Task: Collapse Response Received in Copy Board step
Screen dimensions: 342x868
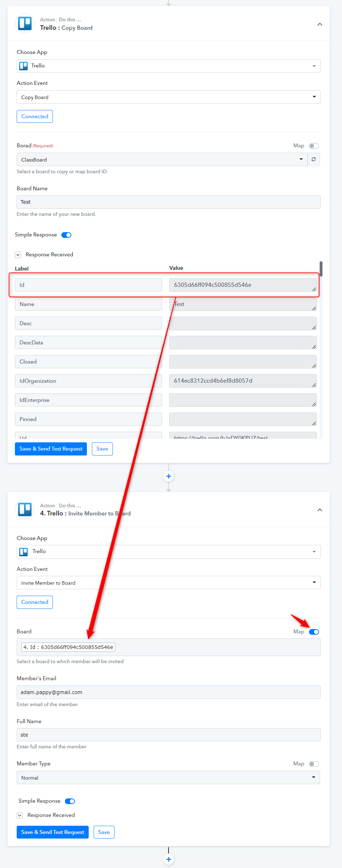Action: pos(18,255)
